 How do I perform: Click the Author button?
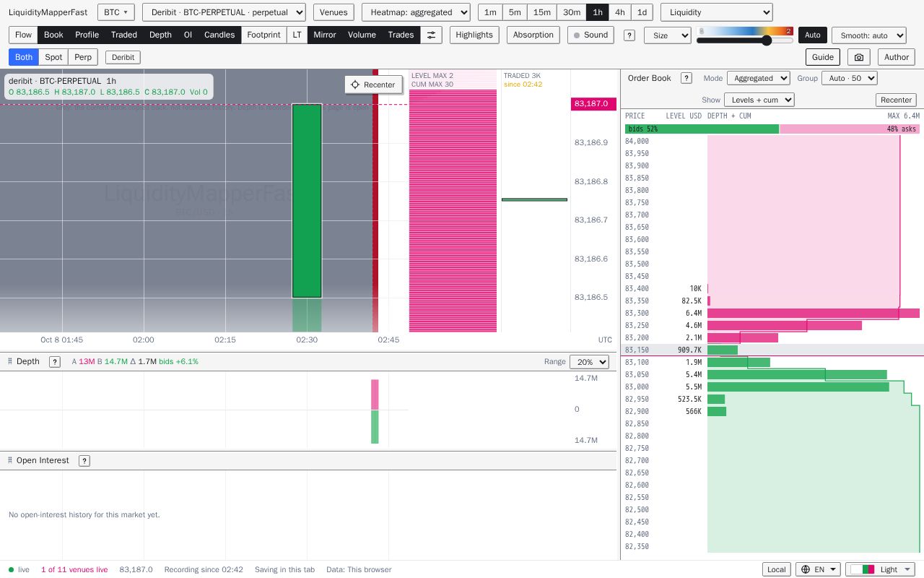pyautogui.click(x=897, y=57)
